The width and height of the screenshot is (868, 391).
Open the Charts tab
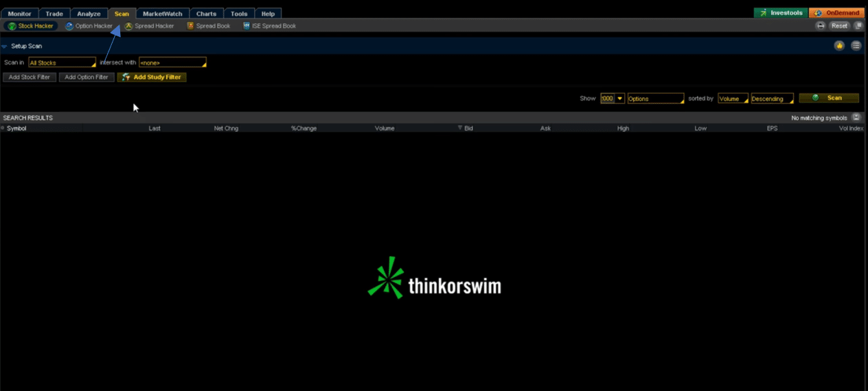(206, 14)
